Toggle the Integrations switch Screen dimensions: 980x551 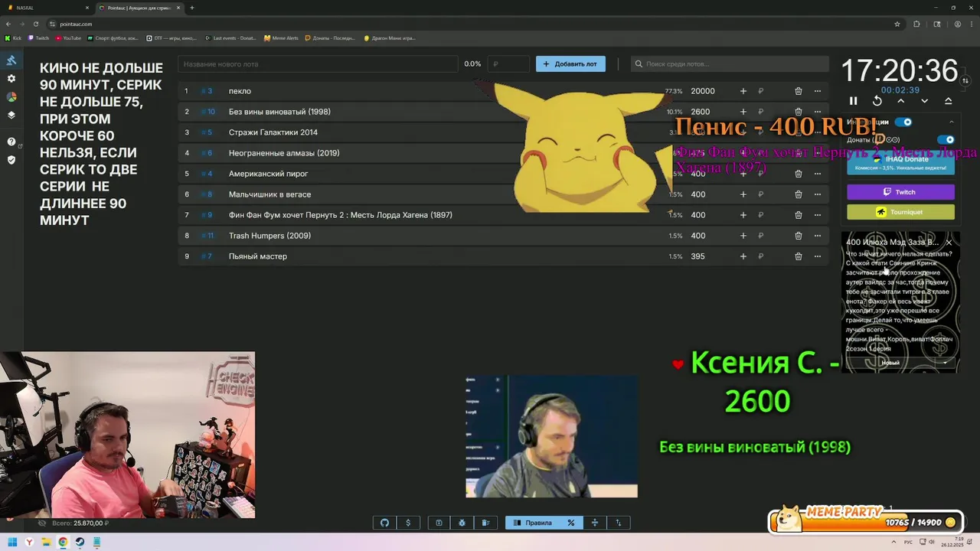tap(903, 122)
